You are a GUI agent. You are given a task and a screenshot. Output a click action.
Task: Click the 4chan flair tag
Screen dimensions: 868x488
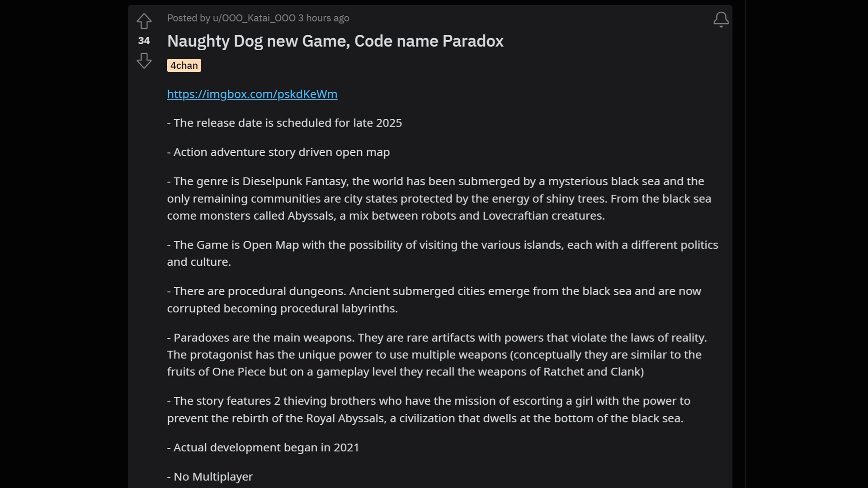coord(184,65)
